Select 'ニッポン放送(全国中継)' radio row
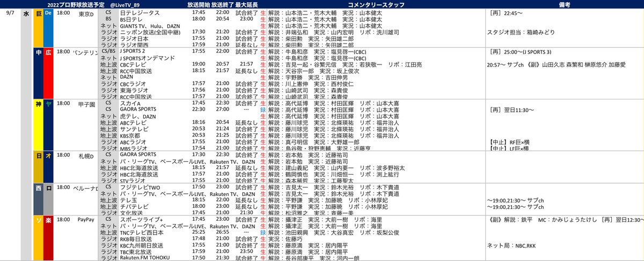This screenshot has width=644, height=261. [x=150, y=32]
